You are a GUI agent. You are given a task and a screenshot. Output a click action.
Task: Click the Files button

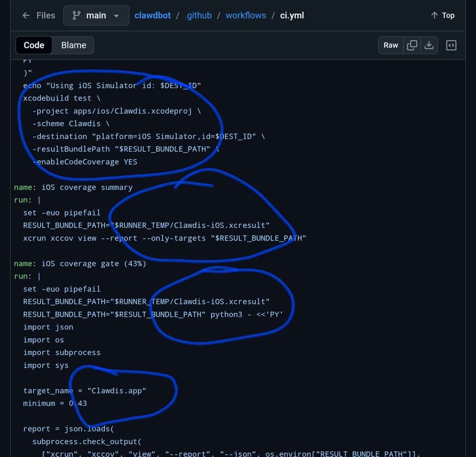click(45, 15)
